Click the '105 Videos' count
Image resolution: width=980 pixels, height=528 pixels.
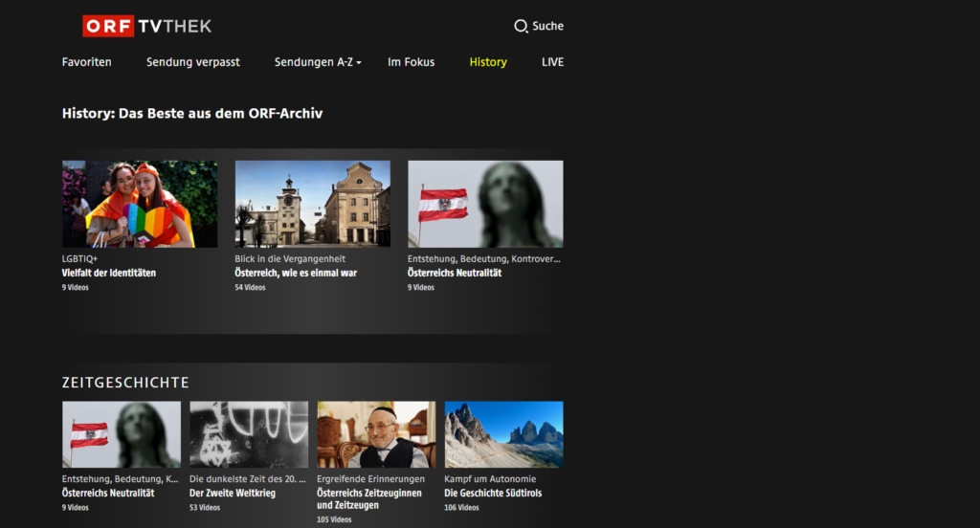334,519
